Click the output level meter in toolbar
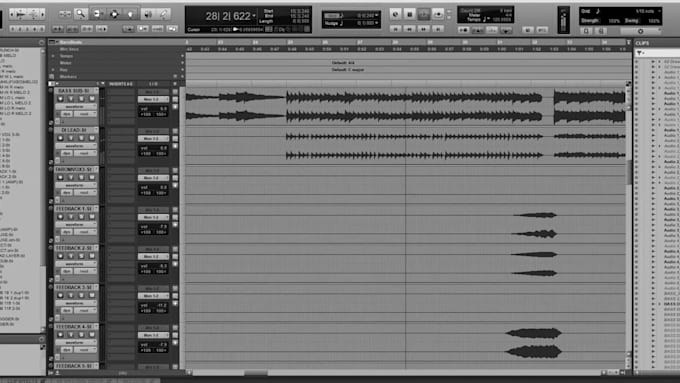This screenshot has height=383, width=680. (563, 20)
